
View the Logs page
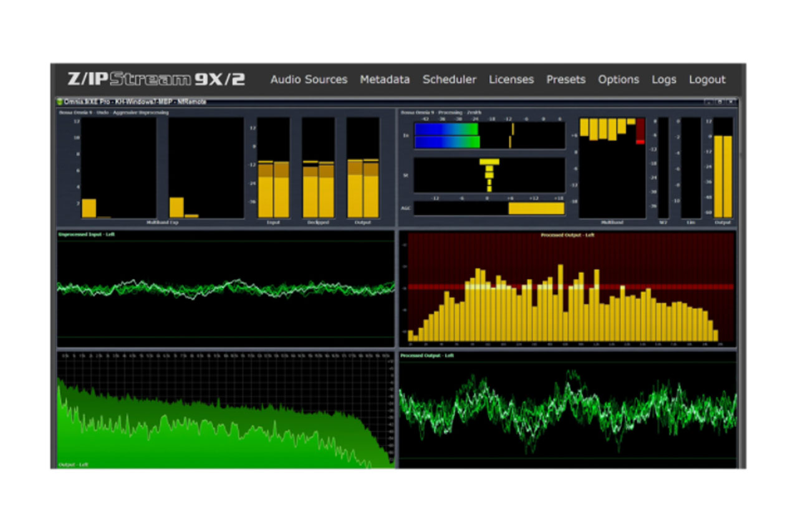664,80
